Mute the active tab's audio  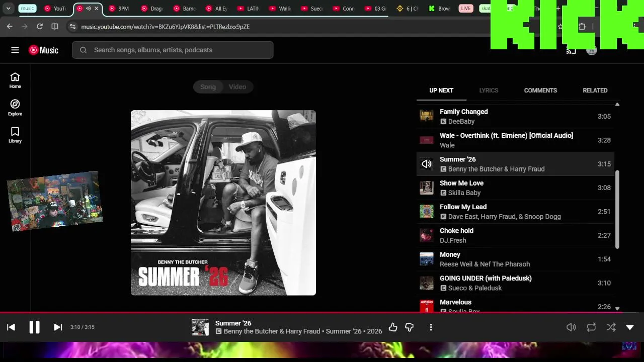pyautogui.click(x=89, y=9)
